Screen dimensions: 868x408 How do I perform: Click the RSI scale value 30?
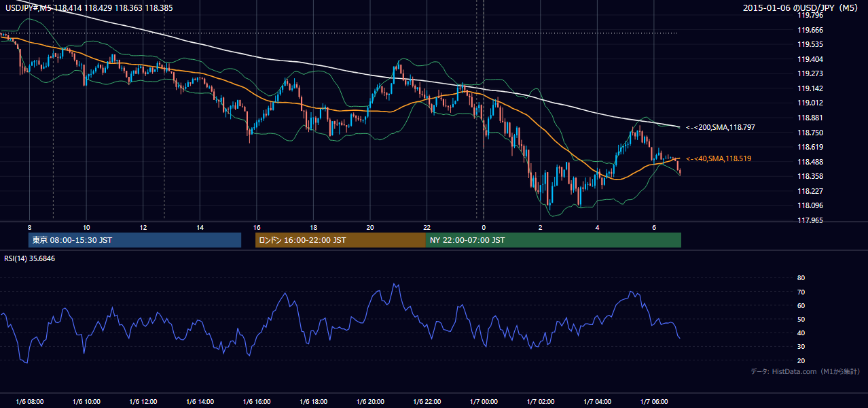click(x=801, y=347)
